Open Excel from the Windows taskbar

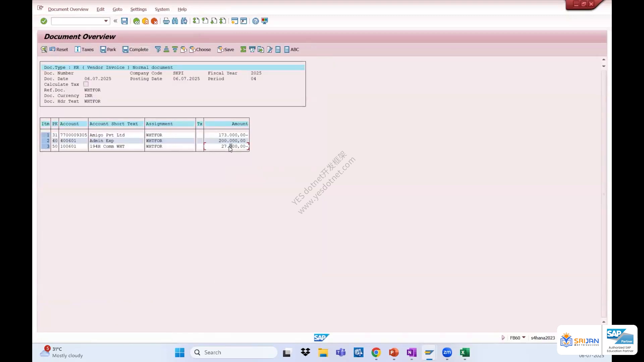click(465, 352)
